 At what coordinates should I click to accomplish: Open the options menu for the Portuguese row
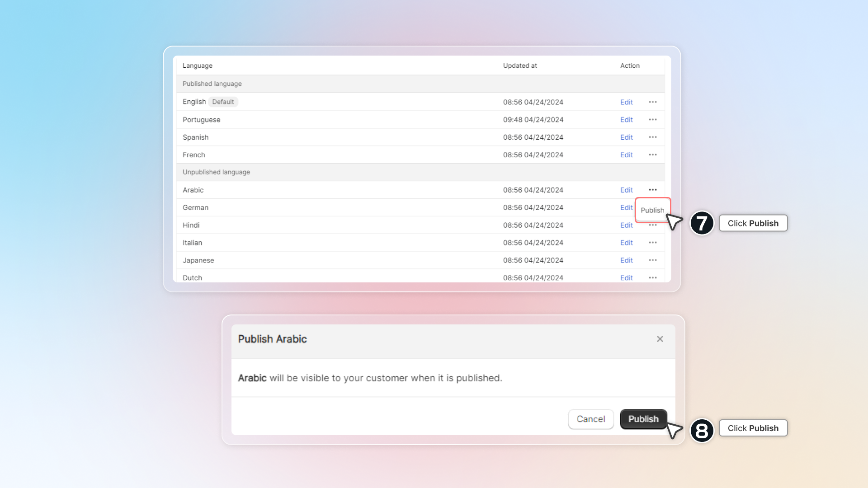pos(653,119)
